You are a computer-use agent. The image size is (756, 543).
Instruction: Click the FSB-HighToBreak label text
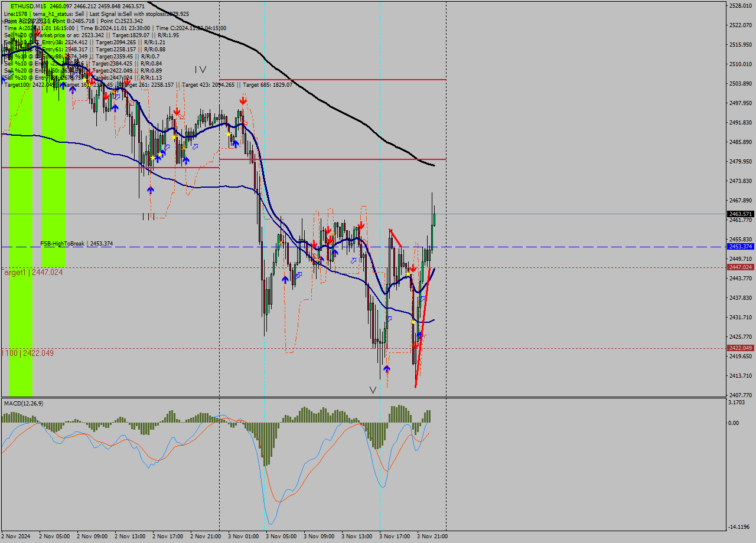pos(62,243)
